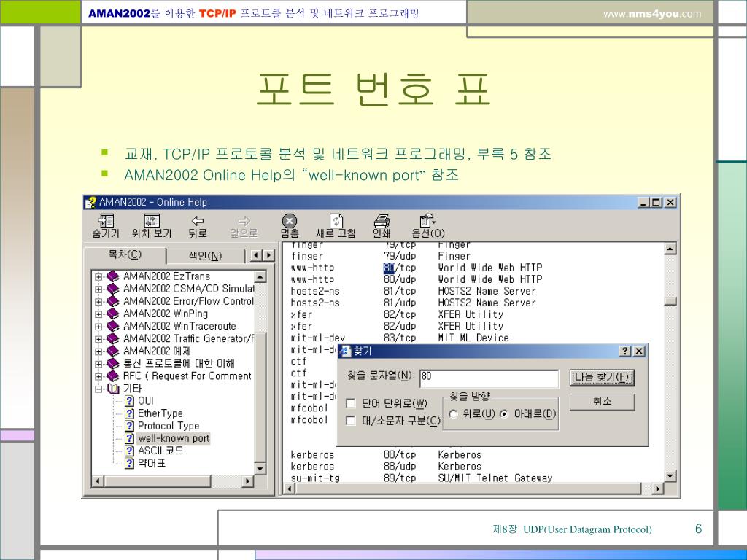Expand the AMAN2002 CSMA/CD Simulator node

98,289
